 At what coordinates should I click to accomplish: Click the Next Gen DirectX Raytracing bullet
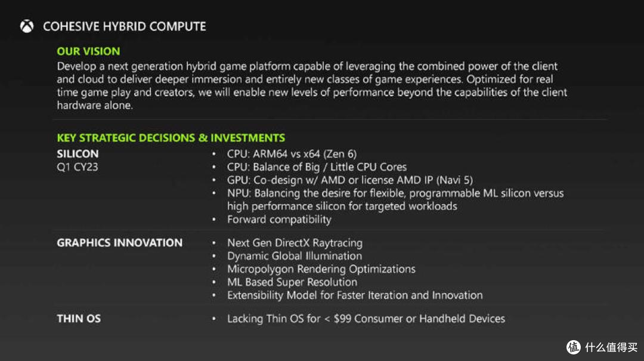point(295,243)
